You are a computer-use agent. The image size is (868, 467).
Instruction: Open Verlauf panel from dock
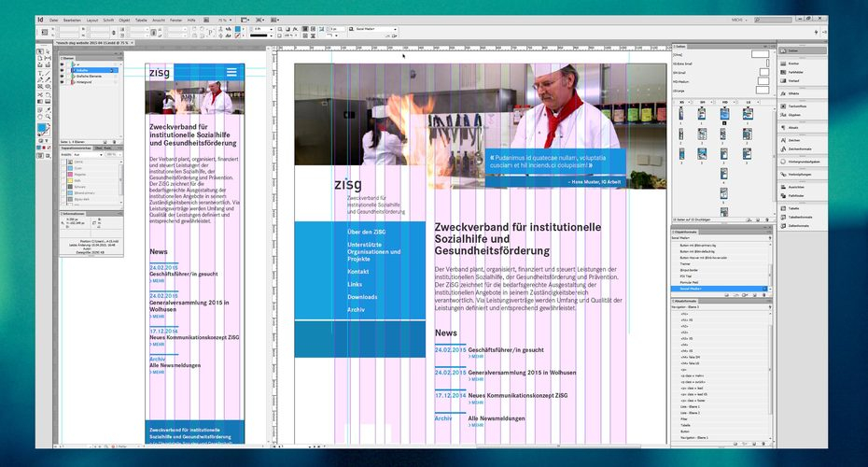pyautogui.click(x=802, y=81)
